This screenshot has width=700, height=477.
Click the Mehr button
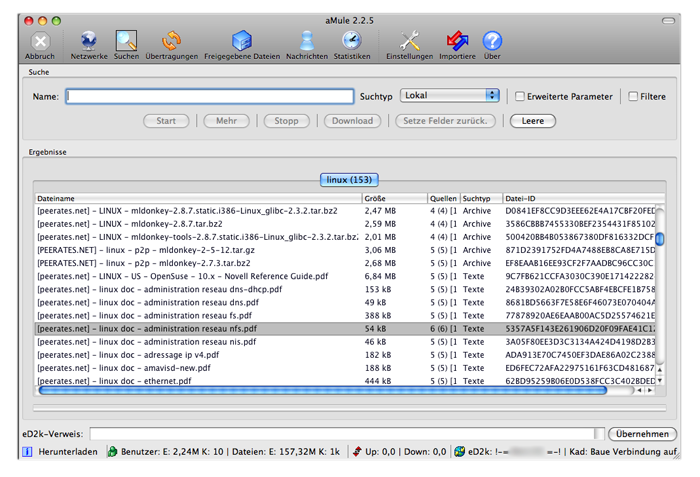pyautogui.click(x=226, y=121)
